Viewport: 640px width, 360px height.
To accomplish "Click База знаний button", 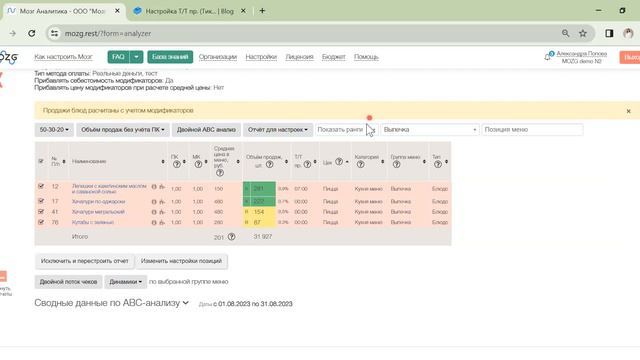I will pos(170,57).
